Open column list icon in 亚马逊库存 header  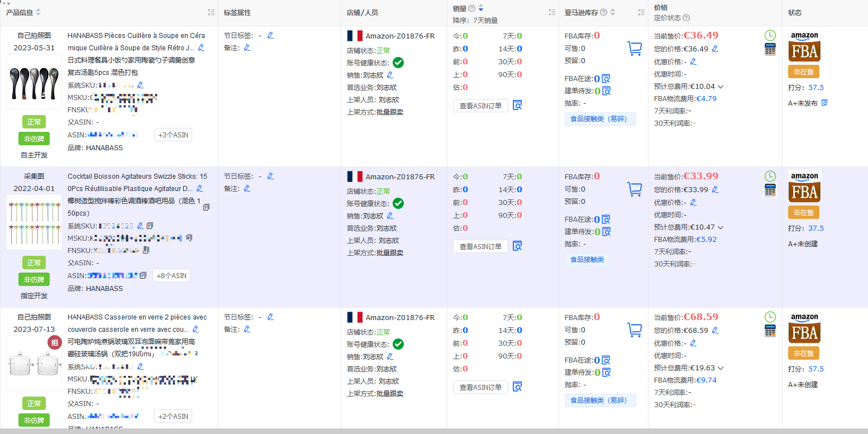[x=641, y=12]
